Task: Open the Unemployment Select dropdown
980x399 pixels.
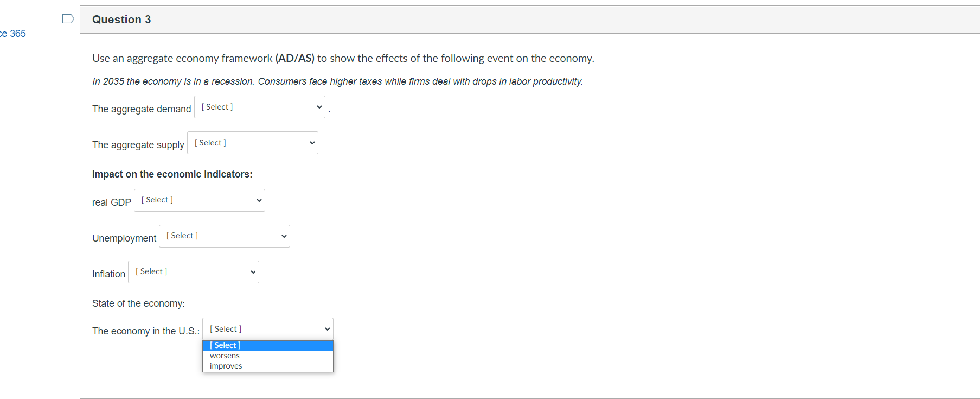Action: point(224,236)
